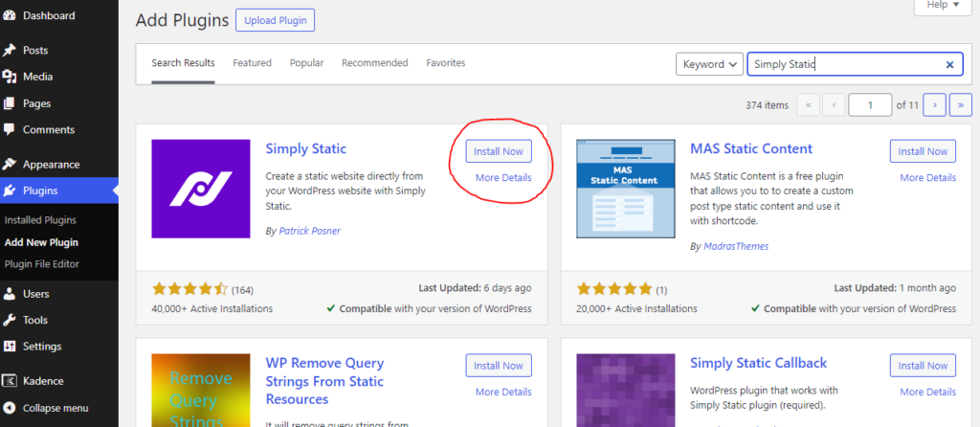Viewport: 980px width, 427px height.
Task: Go to next page of results
Action: coord(934,105)
